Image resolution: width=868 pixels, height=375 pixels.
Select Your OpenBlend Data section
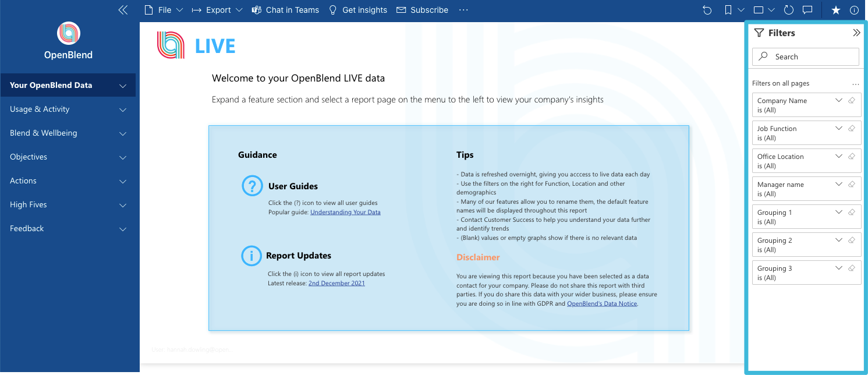click(x=68, y=85)
